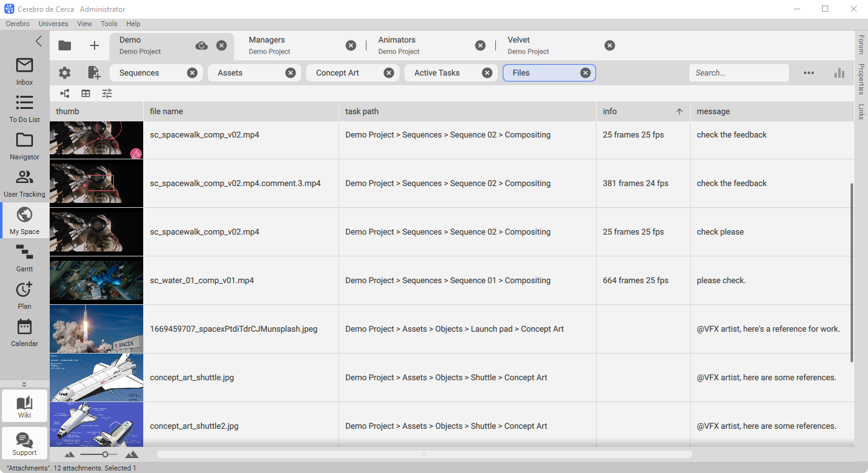This screenshot has width=868, height=473.
Task: Toggle the filter settings sliders icon
Action: tap(107, 93)
